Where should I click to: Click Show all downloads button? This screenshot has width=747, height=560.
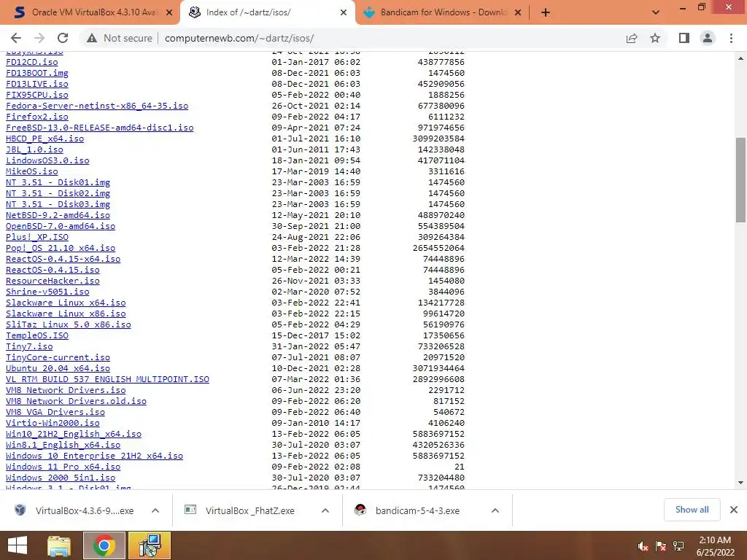click(692, 510)
